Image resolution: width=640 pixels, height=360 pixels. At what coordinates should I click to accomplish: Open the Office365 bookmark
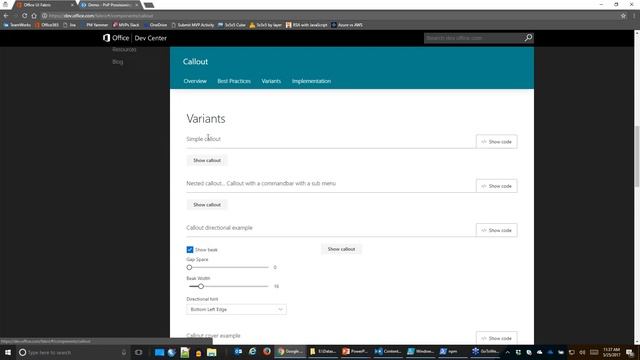[x=47, y=25]
